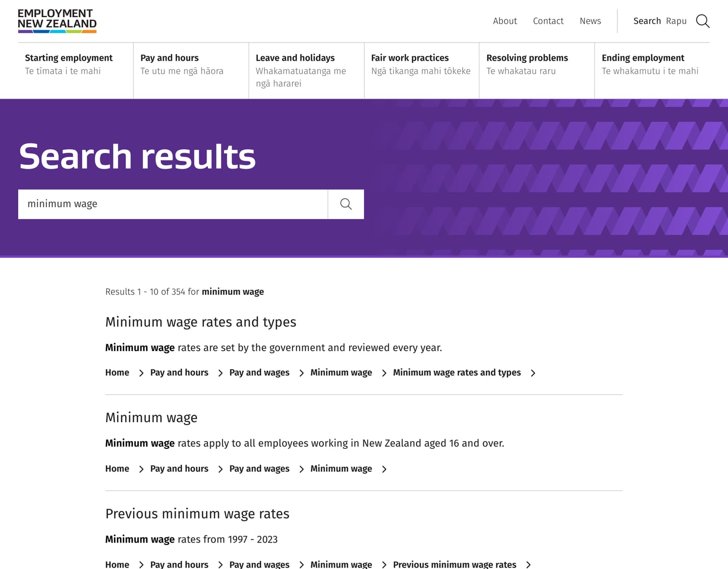Click Pay and hours breadcrumb in first result
This screenshot has height=569, width=728.
(179, 372)
